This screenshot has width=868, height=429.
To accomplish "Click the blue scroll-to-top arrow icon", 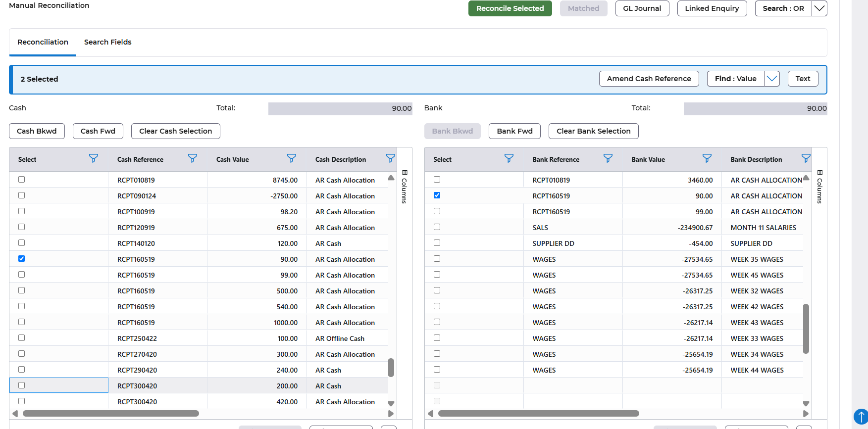I will (861, 416).
